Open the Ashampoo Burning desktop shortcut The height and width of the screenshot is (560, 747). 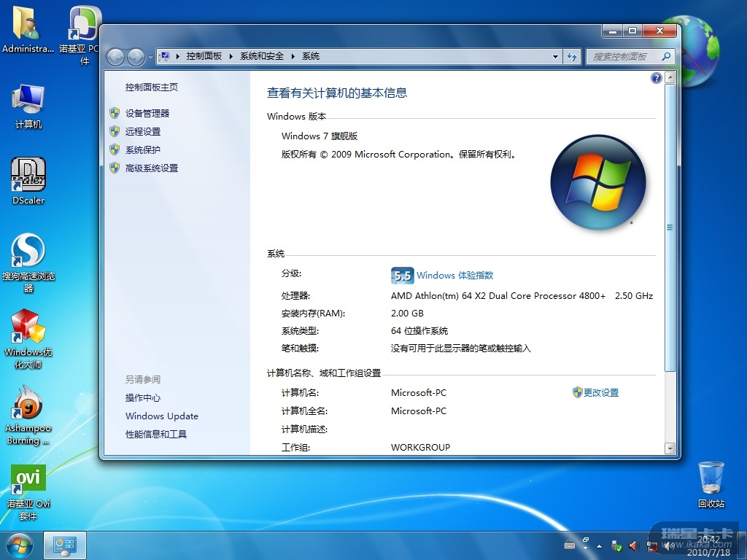point(28,415)
